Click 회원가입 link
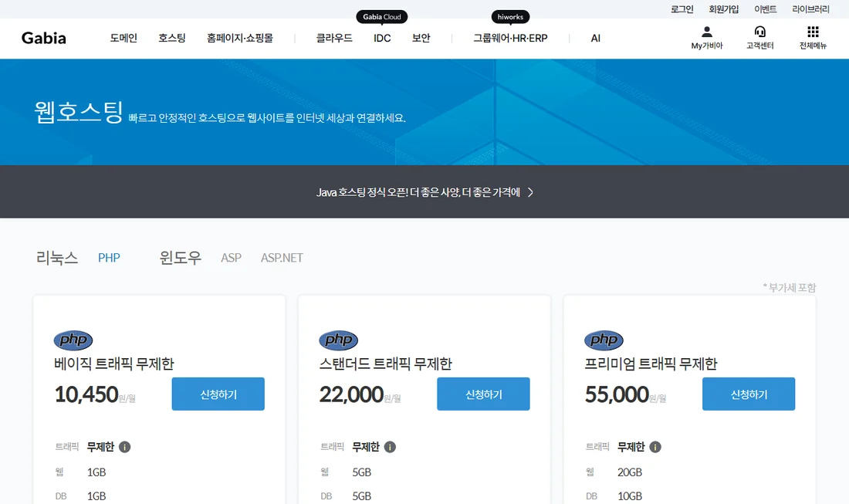 pos(723,9)
